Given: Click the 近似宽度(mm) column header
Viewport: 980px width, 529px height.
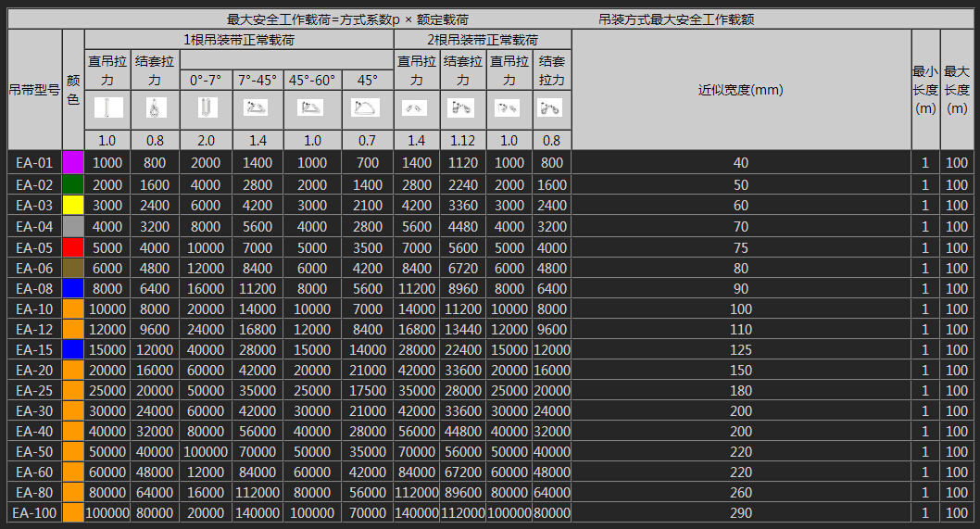Looking at the screenshot, I should pyautogui.click(x=740, y=90).
